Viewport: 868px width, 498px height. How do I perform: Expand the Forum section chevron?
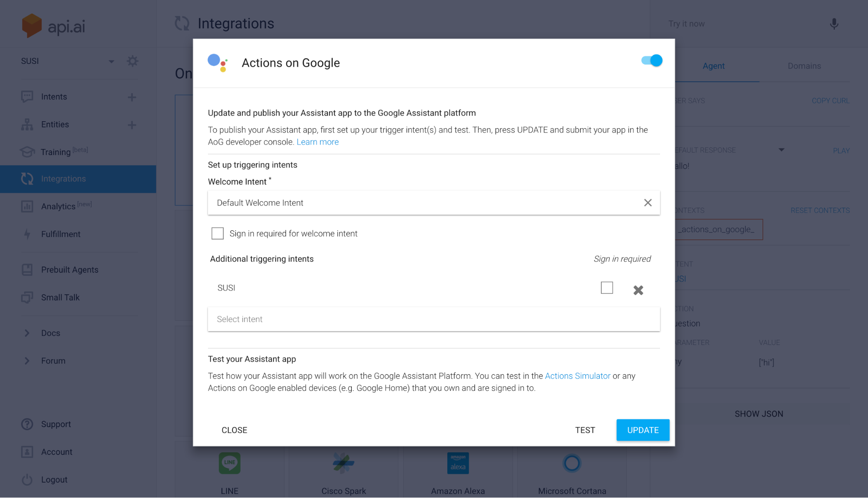[x=27, y=361]
